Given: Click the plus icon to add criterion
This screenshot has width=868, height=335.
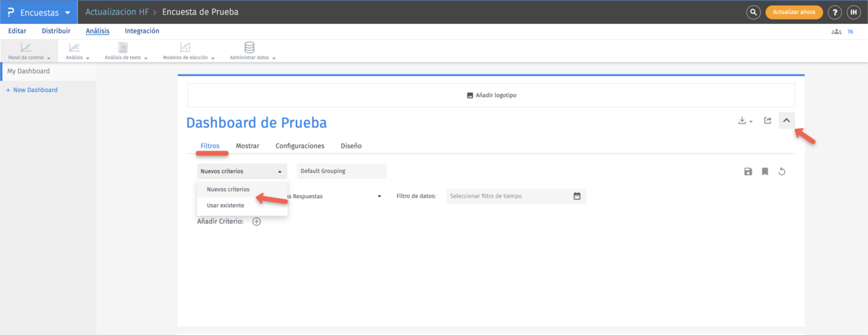Looking at the screenshot, I should [257, 221].
